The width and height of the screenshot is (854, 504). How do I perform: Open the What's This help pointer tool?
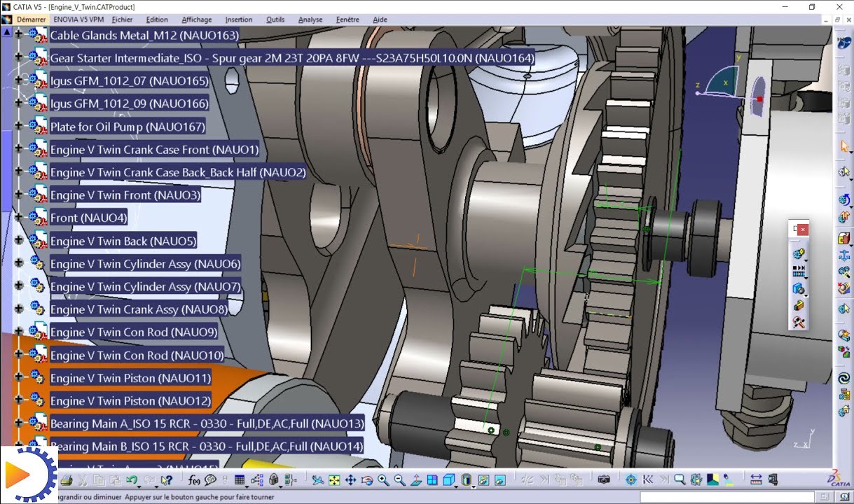pyautogui.click(x=166, y=480)
